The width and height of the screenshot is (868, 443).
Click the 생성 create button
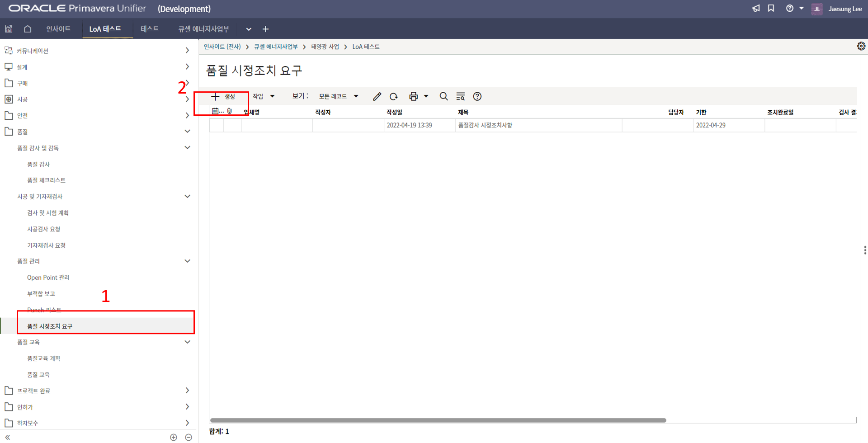223,96
